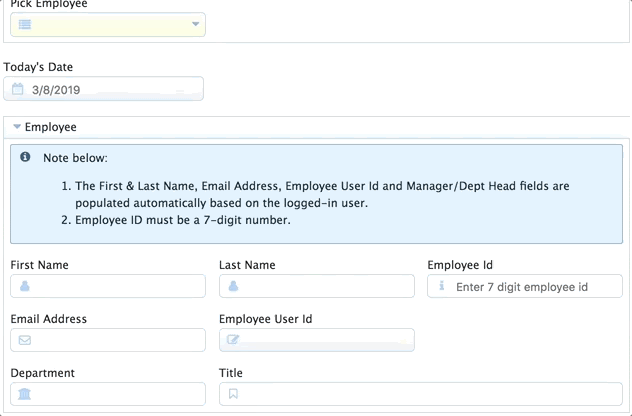Click the building icon in Department field
The width and height of the screenshot is (632, 416).
click(25, 394)
